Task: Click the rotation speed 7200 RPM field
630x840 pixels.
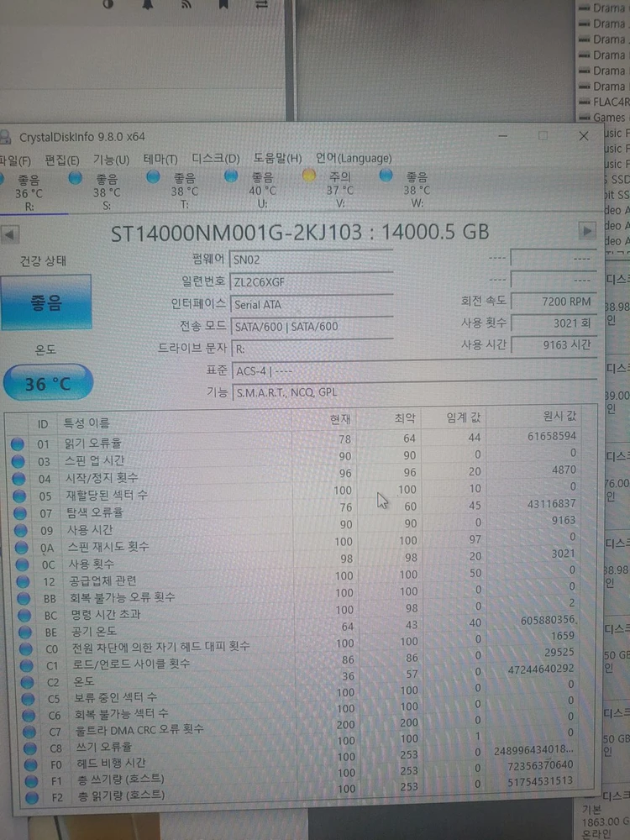Action: (x=554, y=301)
